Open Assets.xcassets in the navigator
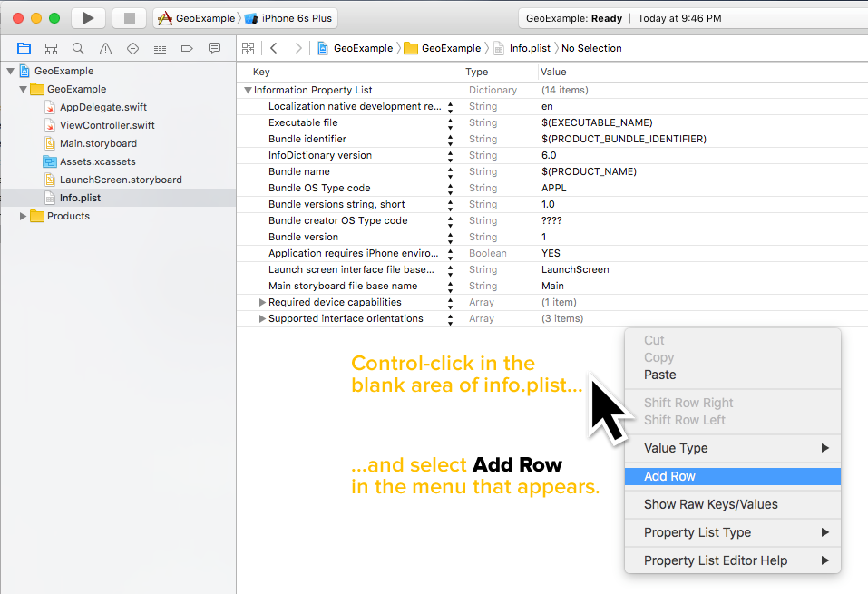 pos(97,161)
